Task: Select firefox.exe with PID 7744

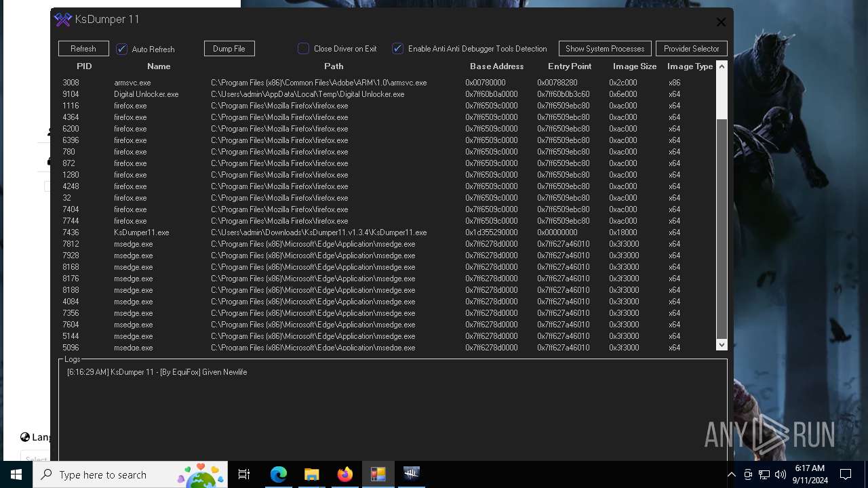Action: click(x=387, y=221)
